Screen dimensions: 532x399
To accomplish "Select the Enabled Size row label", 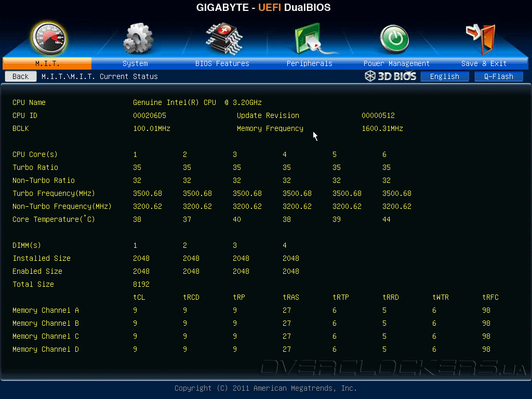I will click(37, 271).
